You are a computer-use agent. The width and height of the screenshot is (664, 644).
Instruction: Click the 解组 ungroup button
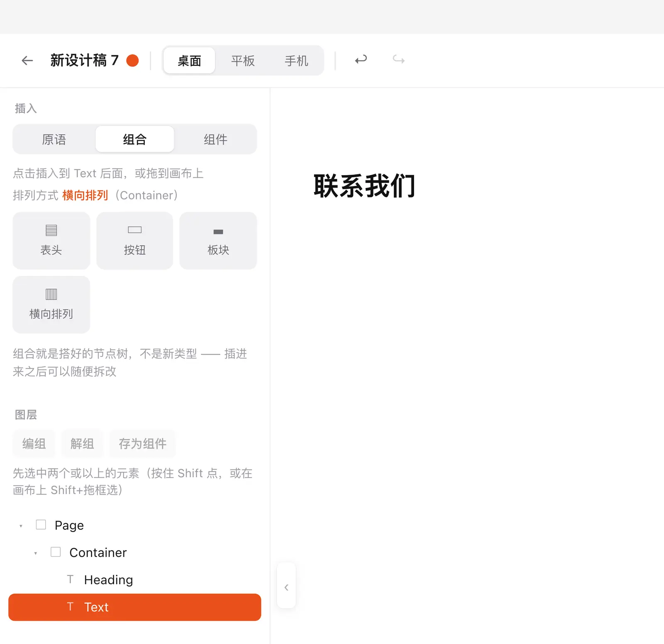pos(82,444)
